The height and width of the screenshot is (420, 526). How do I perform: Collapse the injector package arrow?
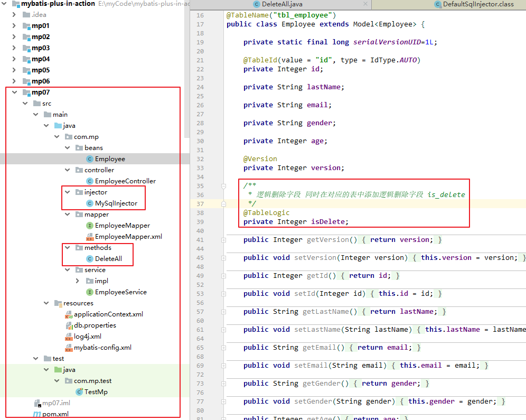pyautogui.click(x=68, y=192)
